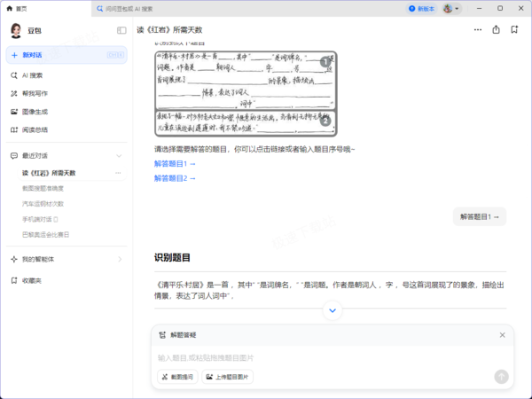The image size is (532, 399).
Task: Open the three-dot more options menu
Action: [478, 30]
